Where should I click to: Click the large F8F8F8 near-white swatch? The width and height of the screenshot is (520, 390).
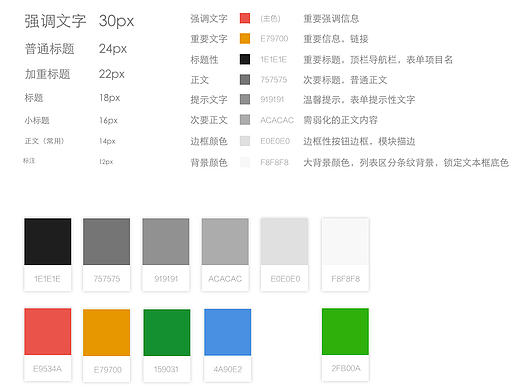(x=345, y=242)
